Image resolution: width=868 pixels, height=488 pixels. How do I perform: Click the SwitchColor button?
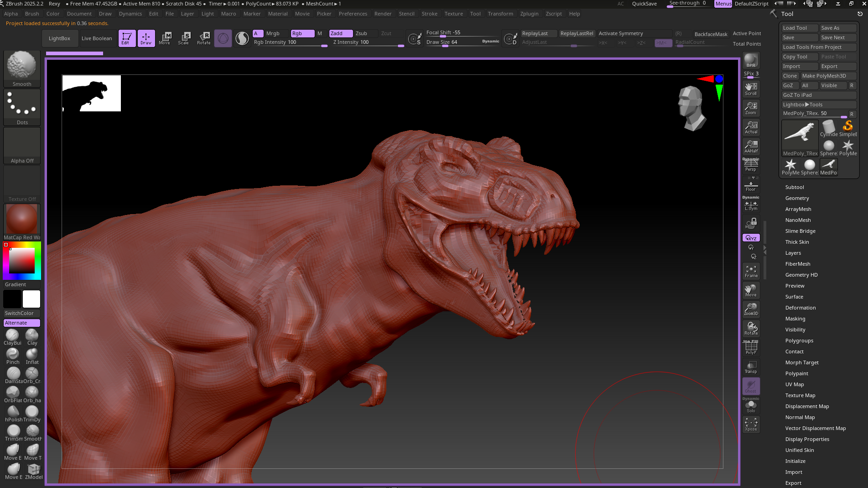pos(22,313)
